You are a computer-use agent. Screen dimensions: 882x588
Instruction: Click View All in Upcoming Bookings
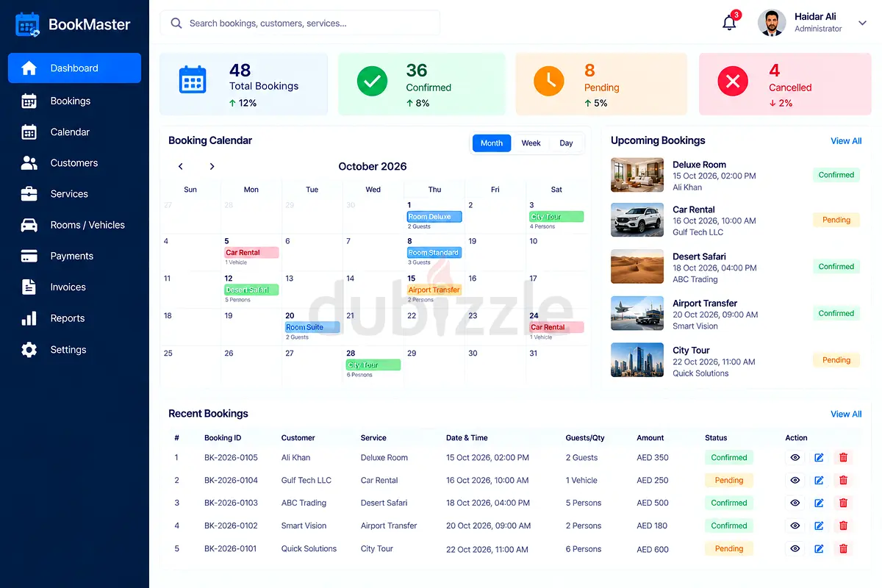pos(846,141)
